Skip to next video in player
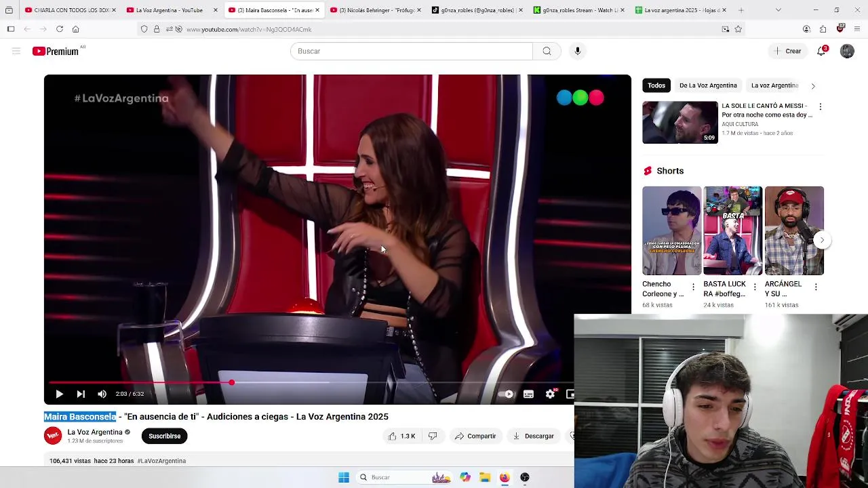868x488 pixels. (x=81, y=394)
